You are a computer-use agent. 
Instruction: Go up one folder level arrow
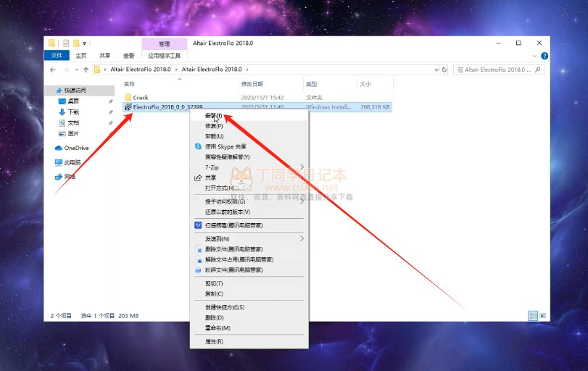(x=86, y=70)
